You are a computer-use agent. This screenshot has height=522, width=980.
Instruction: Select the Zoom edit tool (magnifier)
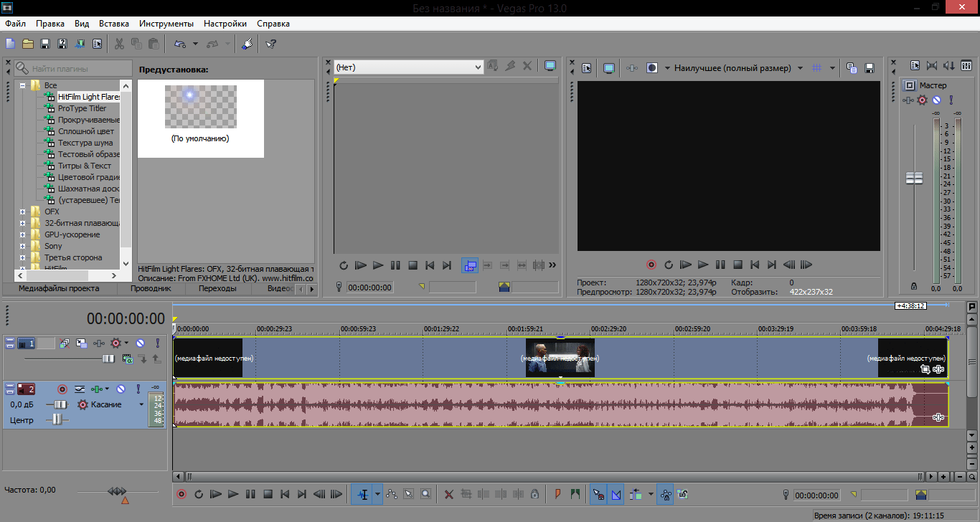coord(426,494)
